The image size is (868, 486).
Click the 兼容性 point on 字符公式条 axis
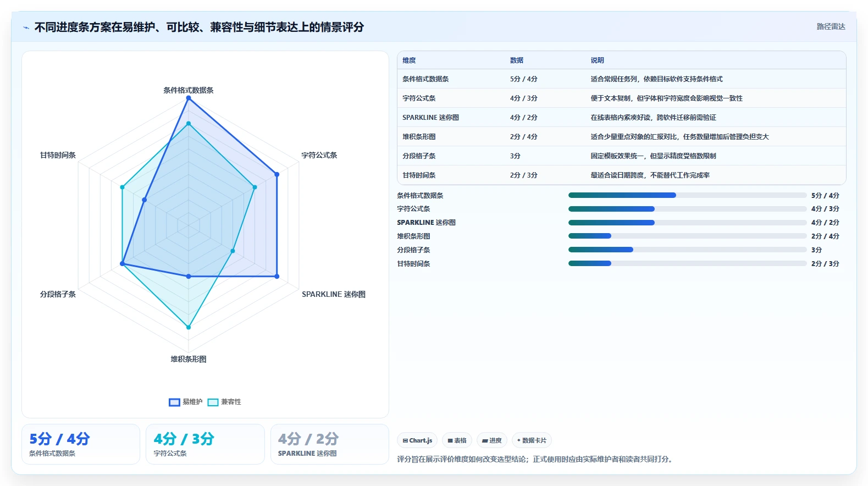255,187
